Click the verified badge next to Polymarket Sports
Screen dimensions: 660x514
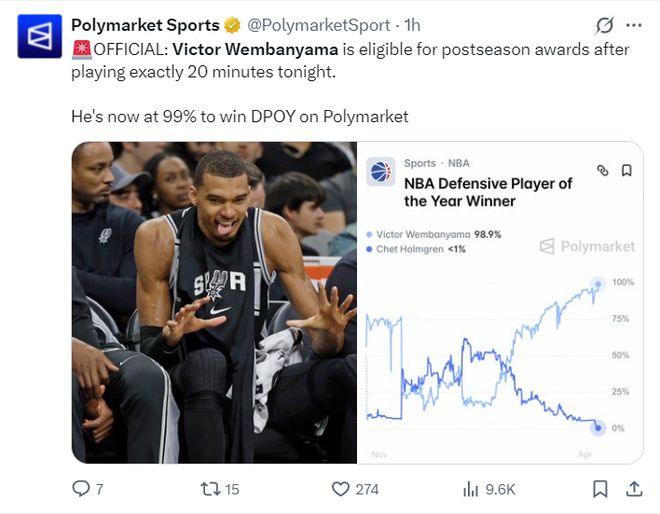[x=231, y=24]
